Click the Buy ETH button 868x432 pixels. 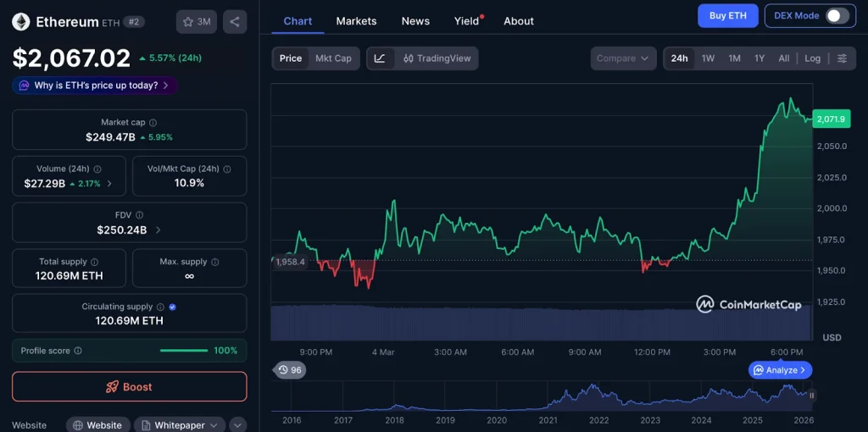pyautogui.click(x=728, y=15)
